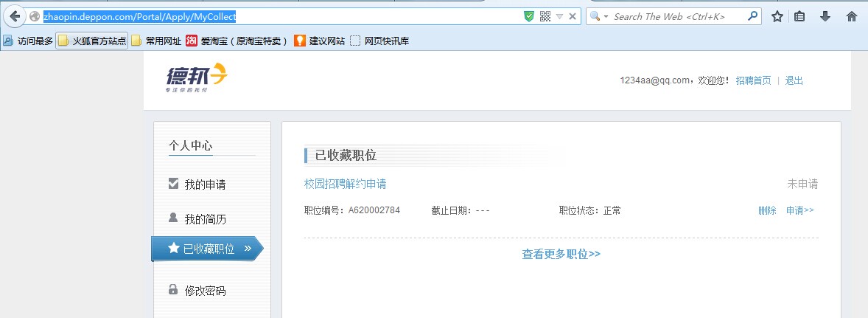Log out via the 退出 link
The width and height of the screenshot is (868, 318).
point(794,80)
